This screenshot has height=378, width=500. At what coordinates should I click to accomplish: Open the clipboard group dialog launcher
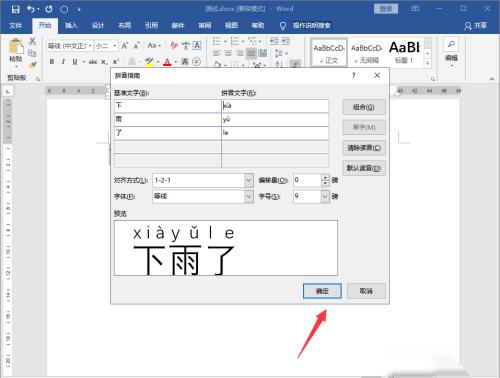[x=38, y=79]
